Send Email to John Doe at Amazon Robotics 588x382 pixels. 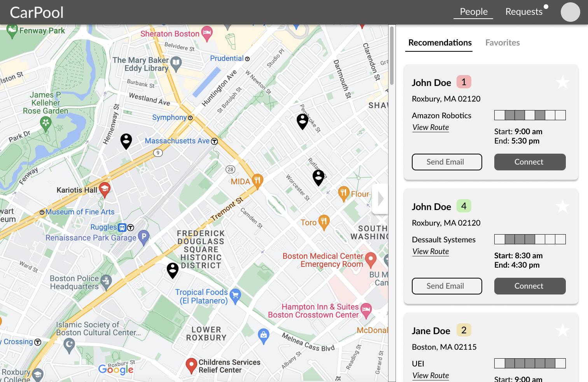[x=447, y=162]
